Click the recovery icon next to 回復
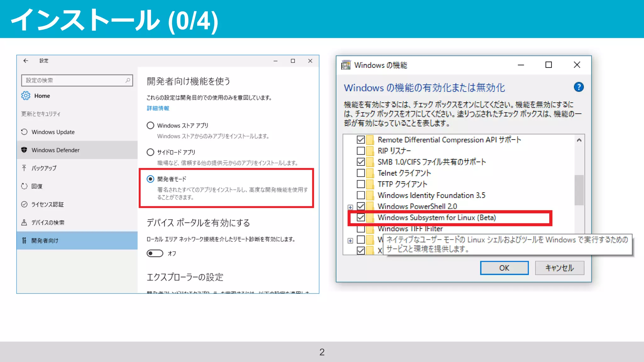 click(x=24, y=186)
